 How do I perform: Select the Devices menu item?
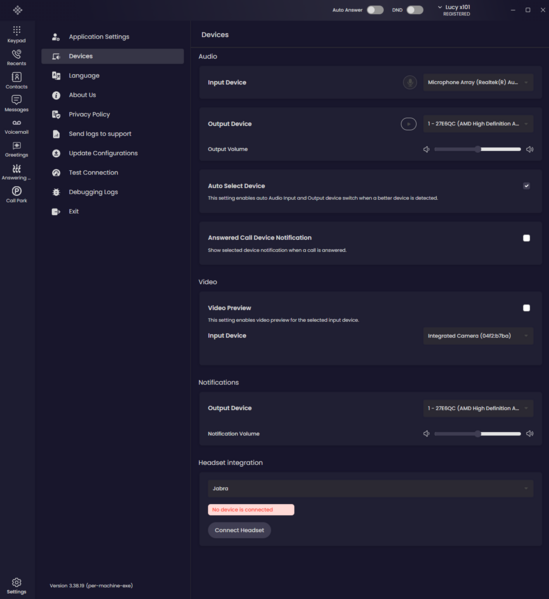pyautogui.click(x=112, y=56)
